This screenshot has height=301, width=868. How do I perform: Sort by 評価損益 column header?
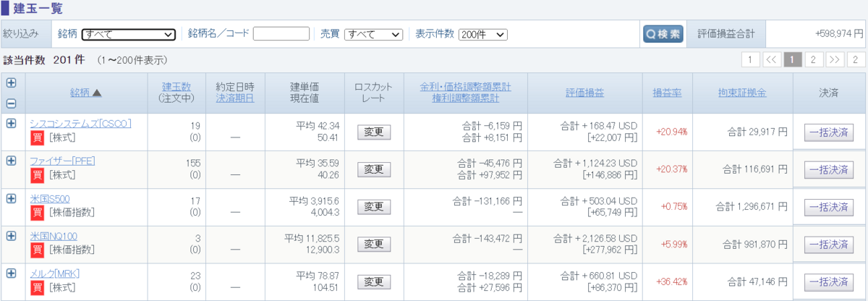584,93
